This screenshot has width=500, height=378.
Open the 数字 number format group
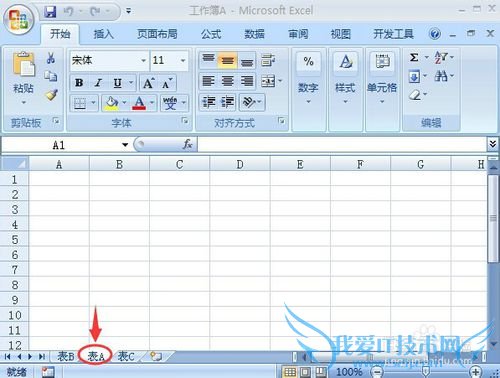(308, 79)
